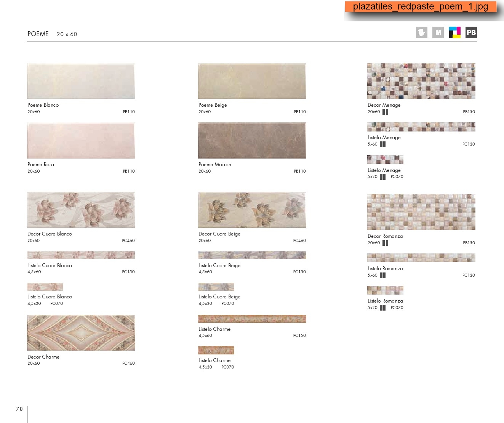This screenshot has width=504, height=423.
Task: Select the Poeme Blanco tile image
Action: point(81,81)
